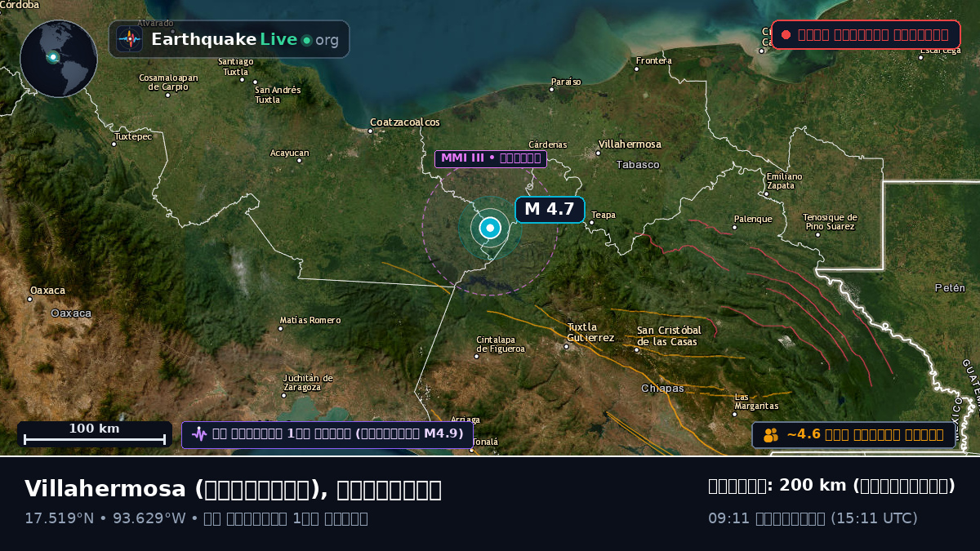The height and width of the screenshot is (551, 980).
Task: Click the Tuxtla Gutiérrez city label
Action: pyautogui.click(x=590, y=332)
